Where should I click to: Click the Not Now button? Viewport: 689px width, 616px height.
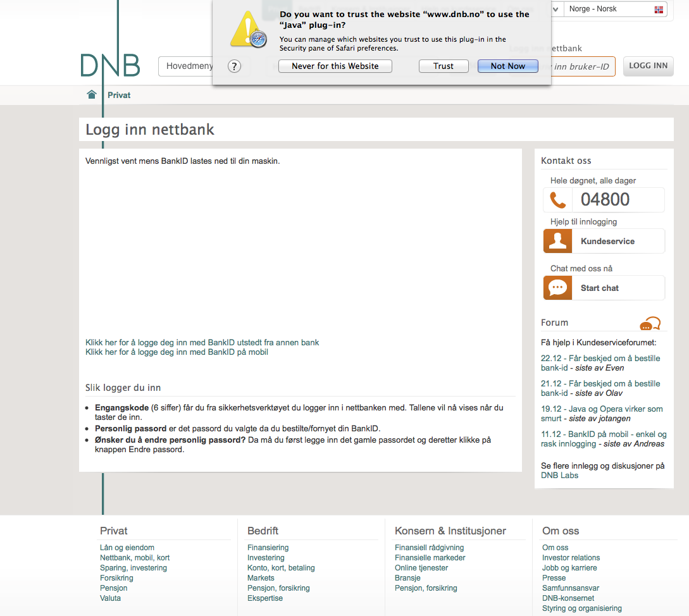pyautogui.click(x=507, y=66)
